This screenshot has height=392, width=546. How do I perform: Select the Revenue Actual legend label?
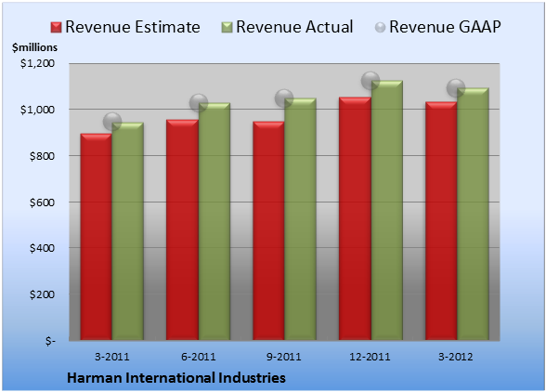(x=294, y=27)
